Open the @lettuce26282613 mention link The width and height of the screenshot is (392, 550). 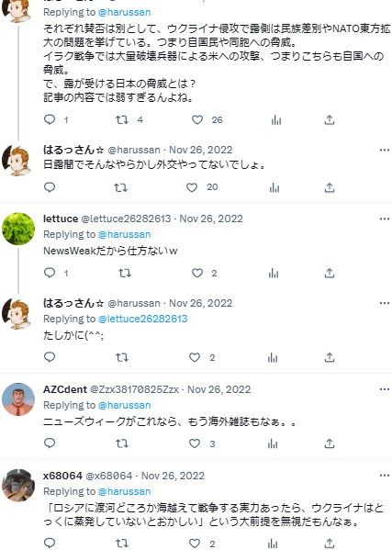142,319
